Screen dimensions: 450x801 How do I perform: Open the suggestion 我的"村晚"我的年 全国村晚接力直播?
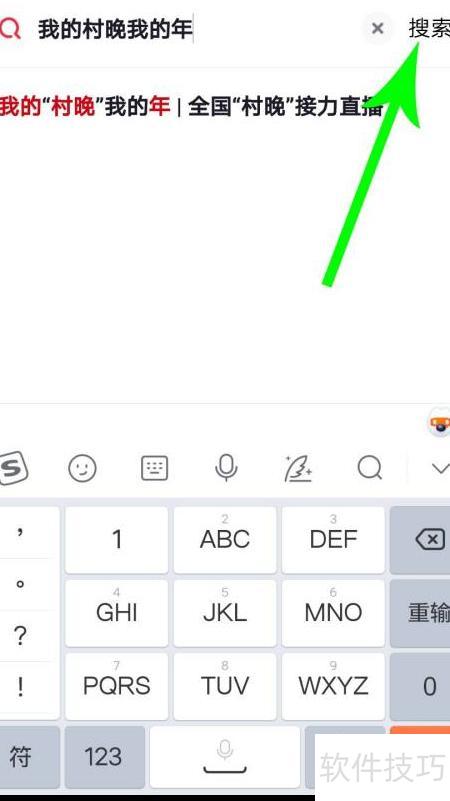click(191, 107)
